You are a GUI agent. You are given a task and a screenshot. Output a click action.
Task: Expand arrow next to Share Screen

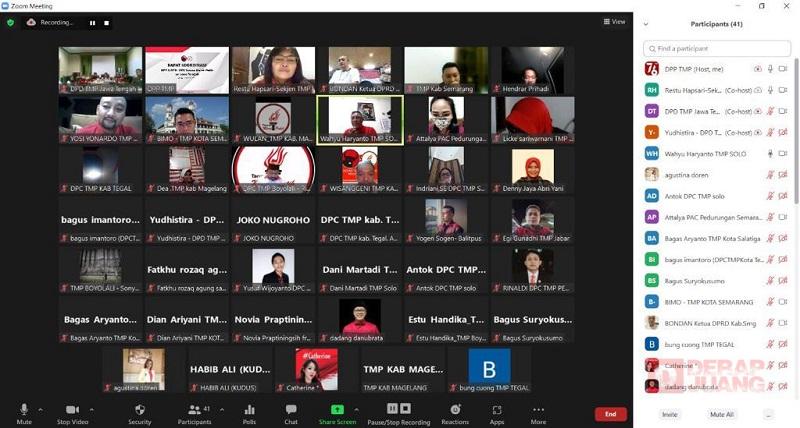pyautogui.click(x=356, y=409)
